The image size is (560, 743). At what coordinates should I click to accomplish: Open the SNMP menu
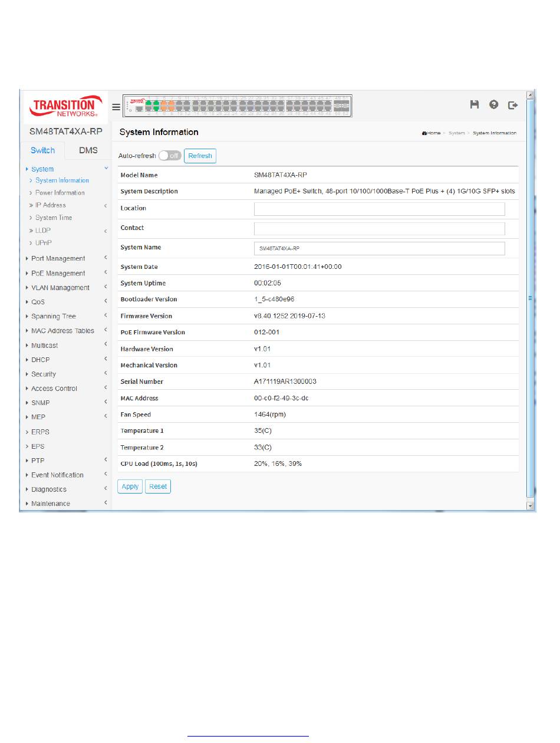click(x=40, y=403)
